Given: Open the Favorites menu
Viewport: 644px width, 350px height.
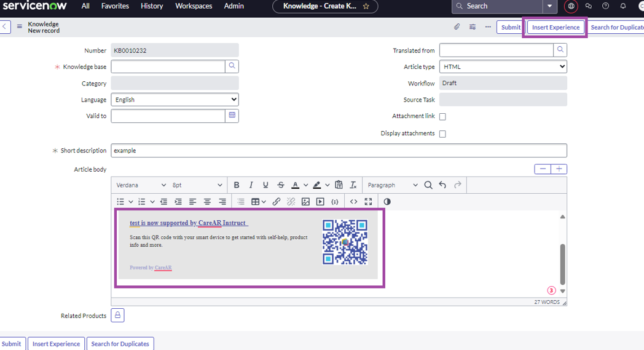Looking at the screenshot, I should tap(115, 6).
